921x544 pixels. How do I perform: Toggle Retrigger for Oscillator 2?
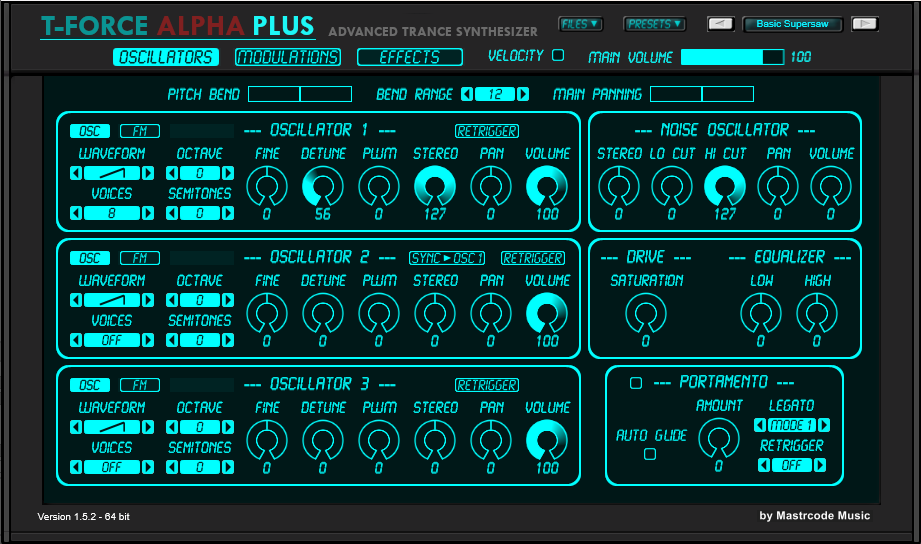(533, 258)
